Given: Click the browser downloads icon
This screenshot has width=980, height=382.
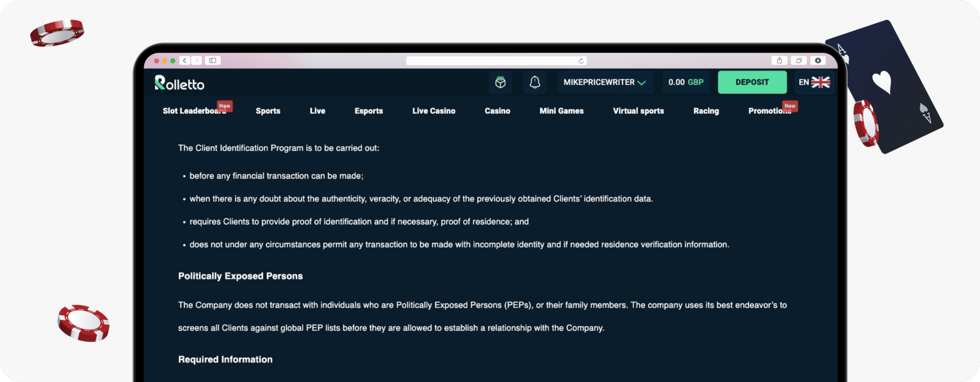Looking at the screenshot, I should pyautogui.click(x=818, y=60).
